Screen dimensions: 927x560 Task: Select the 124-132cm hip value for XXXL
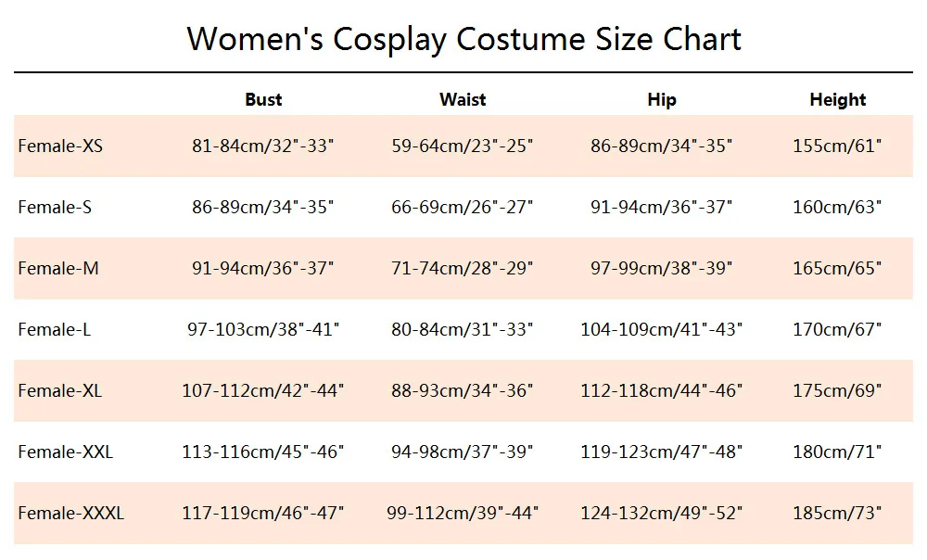(x=661, y=513)
